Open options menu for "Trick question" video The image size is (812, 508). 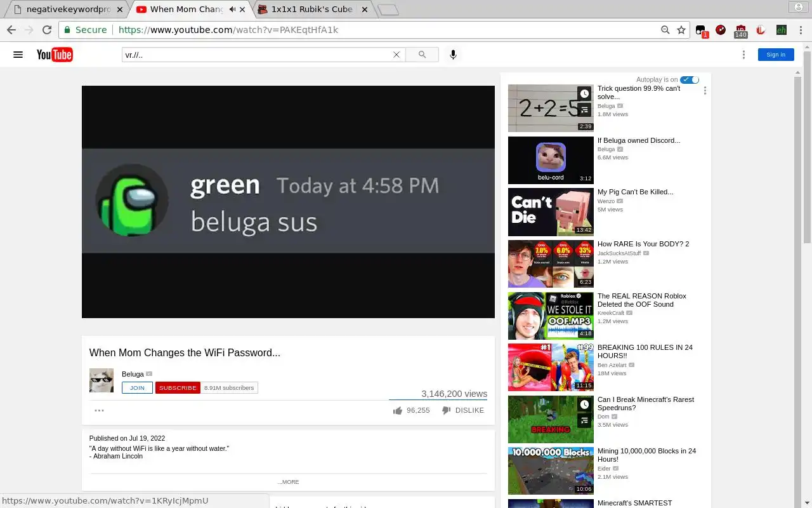pyautogui.click(x=705, y=91)
